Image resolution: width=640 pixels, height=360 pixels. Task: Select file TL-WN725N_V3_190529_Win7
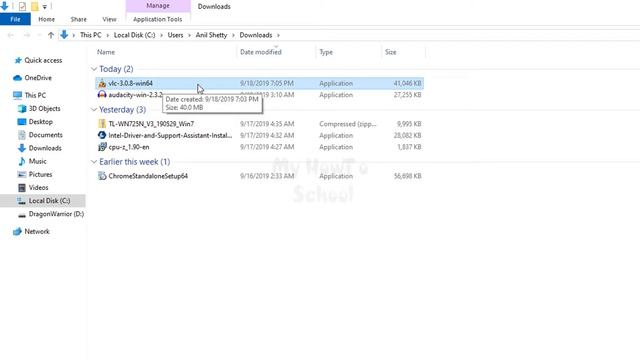pyautogui.click(x=151, y=124)
